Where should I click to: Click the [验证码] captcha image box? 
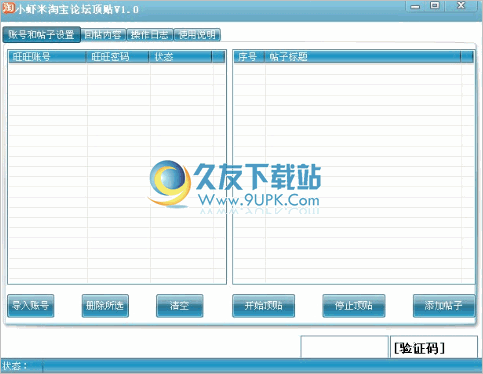click(x=434, y=347)
